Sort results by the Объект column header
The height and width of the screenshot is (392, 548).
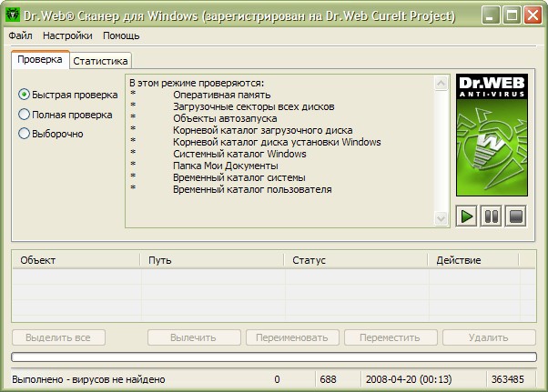click(76, 260)
